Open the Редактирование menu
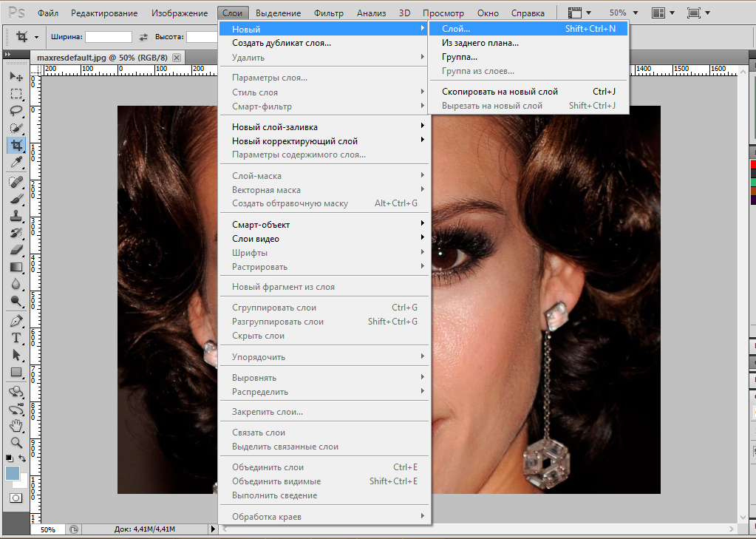 point(104,13)
